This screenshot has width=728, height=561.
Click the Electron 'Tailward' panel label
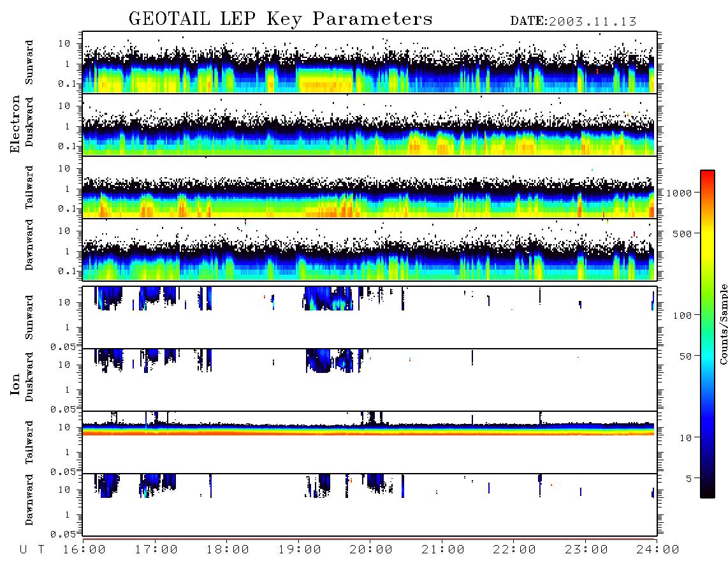point(29,187)
